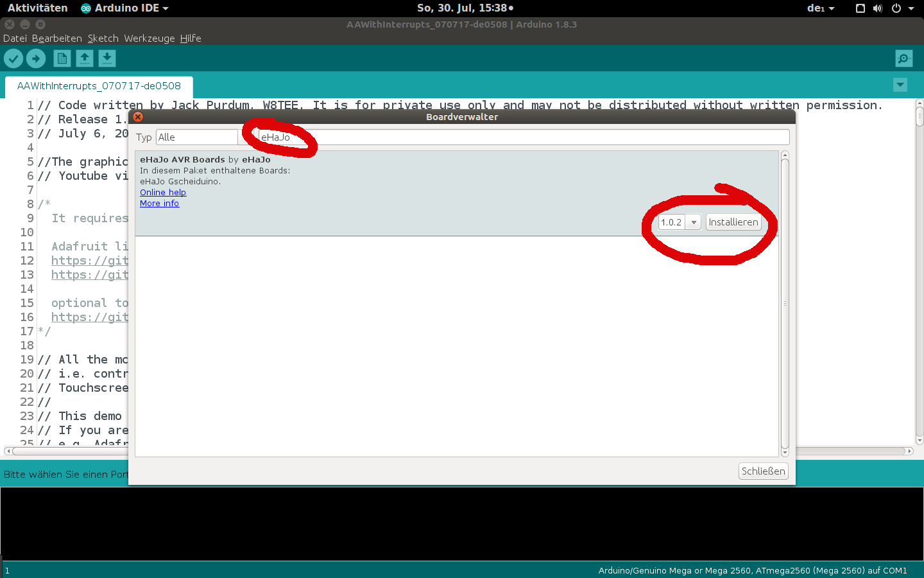The height and width of the screenshot is (578, 924).
Task: Open the Bearbeiten menu
Action: point(57,39)
